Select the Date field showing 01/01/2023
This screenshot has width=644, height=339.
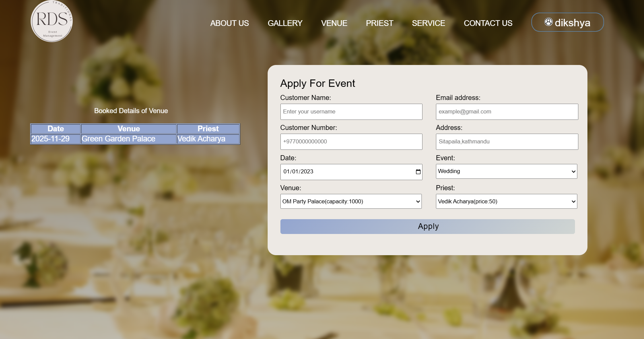pyautogui.click(x=343, y=172)
